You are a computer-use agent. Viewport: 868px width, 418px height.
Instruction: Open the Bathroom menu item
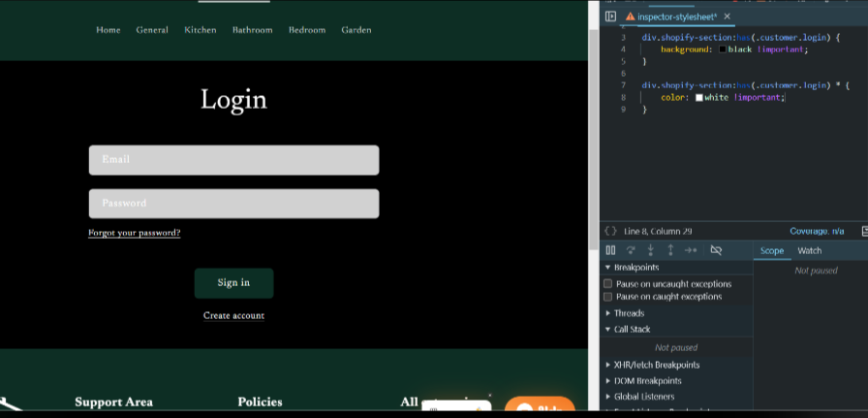[253, 30]
